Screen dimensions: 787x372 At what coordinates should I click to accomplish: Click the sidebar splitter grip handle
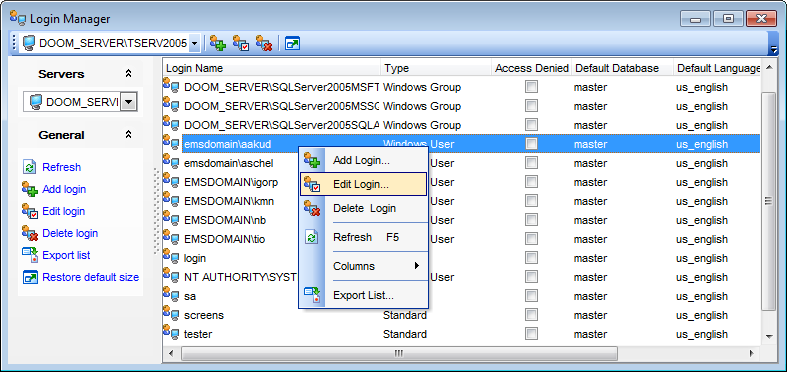point(156,211)
